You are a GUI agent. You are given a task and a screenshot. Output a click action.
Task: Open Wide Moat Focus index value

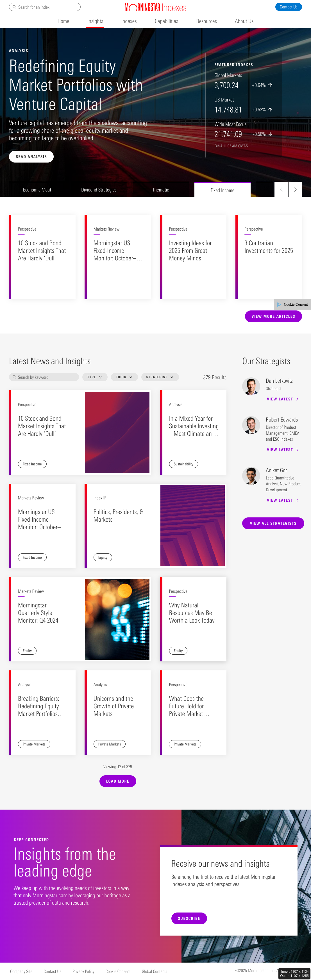pos(228,134)
